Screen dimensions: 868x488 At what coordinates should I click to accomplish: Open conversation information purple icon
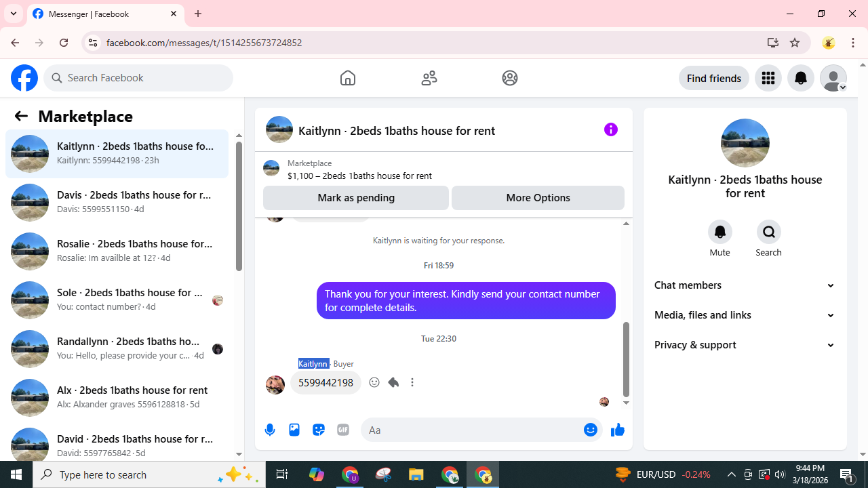tap(611, 129)
